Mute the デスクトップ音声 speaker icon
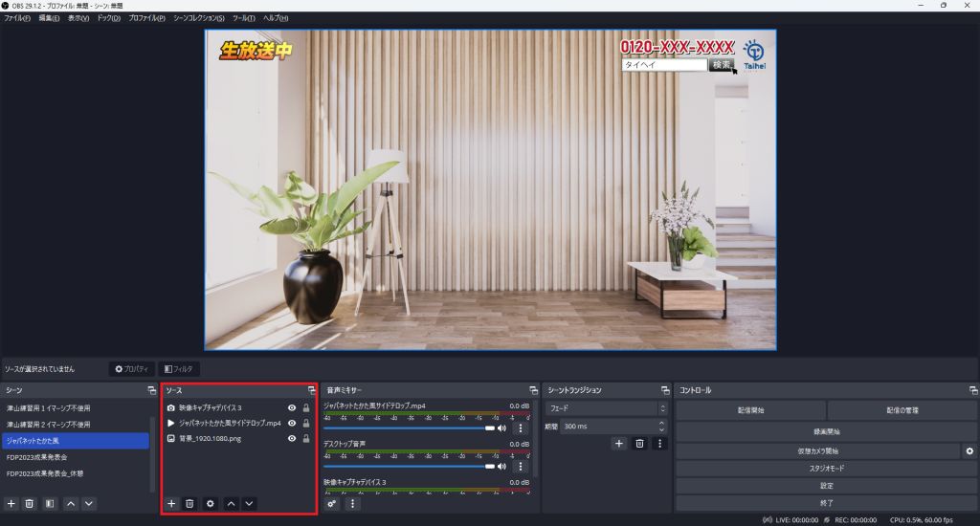Image resolution: width=980 pixels, height=526 pixels. [501, 467]
